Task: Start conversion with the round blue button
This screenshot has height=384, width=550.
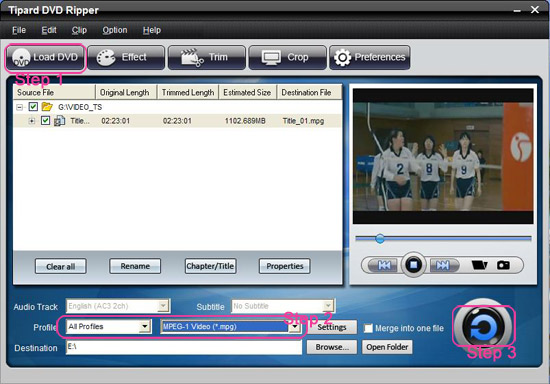Action: (x=483, y=327)
